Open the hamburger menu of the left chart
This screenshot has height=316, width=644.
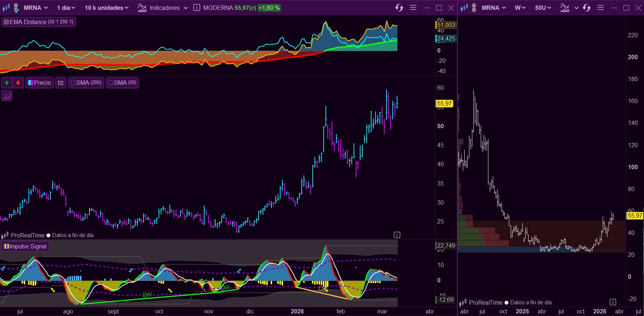tap(413, 8)
